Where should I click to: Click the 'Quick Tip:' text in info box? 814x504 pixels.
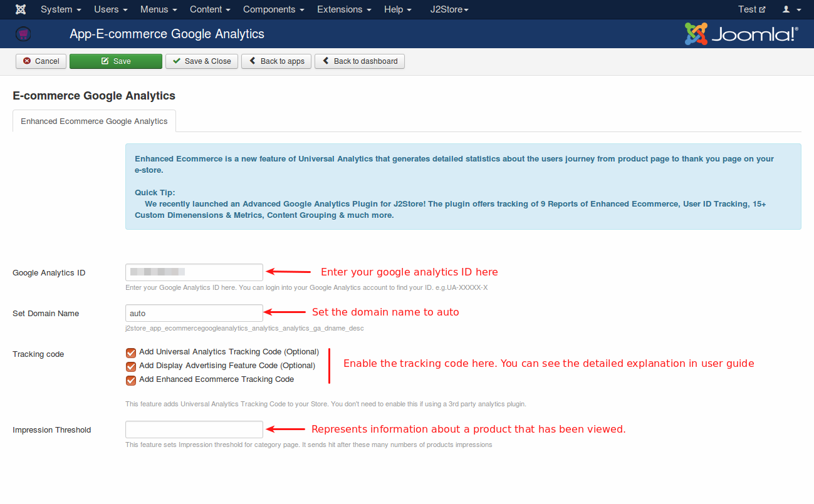[155, 193]
